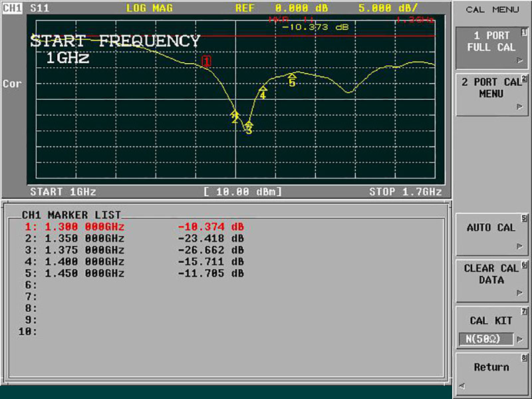Select marker list row 4: 1.400 000GHz
Image resolution: width=532 pixels, height=399 pixels.
134,261
